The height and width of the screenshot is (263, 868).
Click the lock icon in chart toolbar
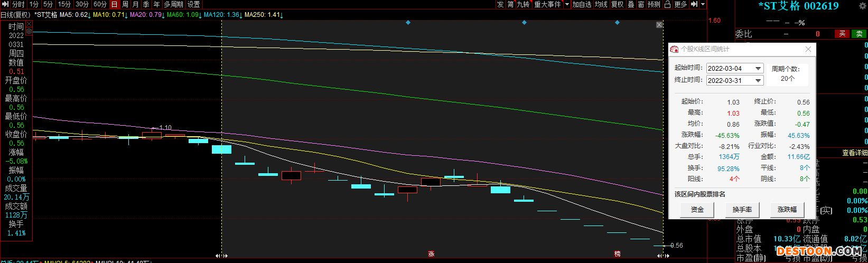667,4
